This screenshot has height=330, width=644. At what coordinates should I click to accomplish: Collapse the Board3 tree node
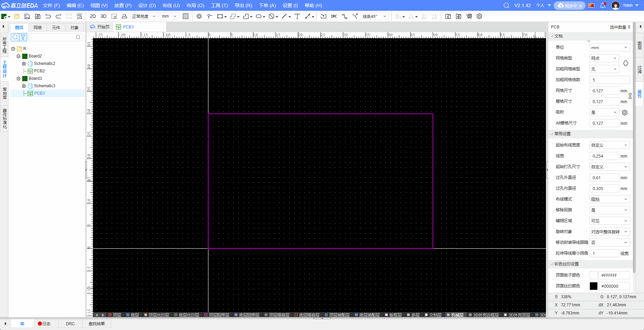click(x=19, y=78)
